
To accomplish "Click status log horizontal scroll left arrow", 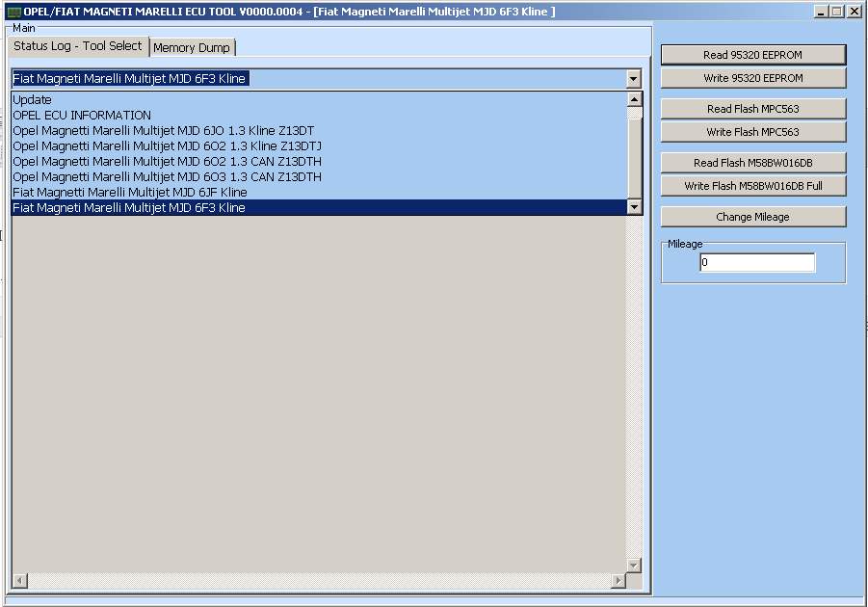I will pos(19,580).
